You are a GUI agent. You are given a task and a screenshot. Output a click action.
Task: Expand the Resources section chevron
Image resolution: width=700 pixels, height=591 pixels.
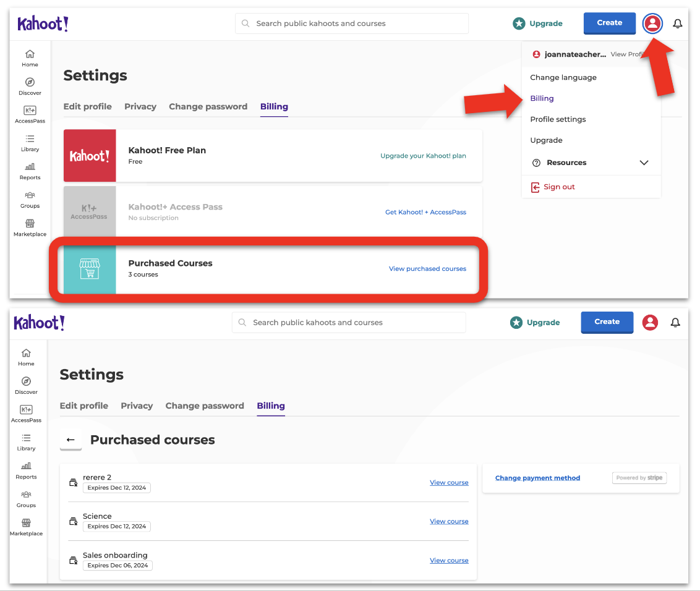click(644, 163)
